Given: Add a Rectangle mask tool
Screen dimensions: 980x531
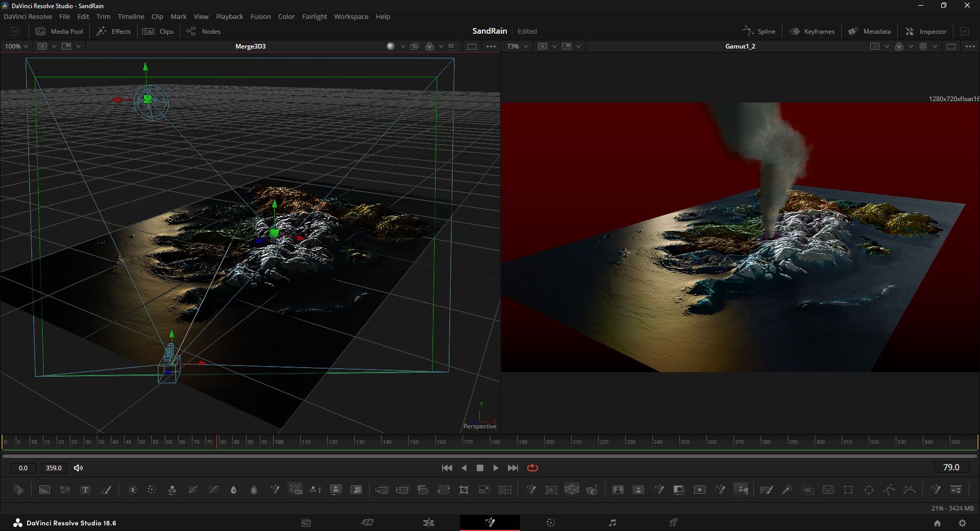Looking at the screenshot, I should pyautogui.click(x=848, y=490).
